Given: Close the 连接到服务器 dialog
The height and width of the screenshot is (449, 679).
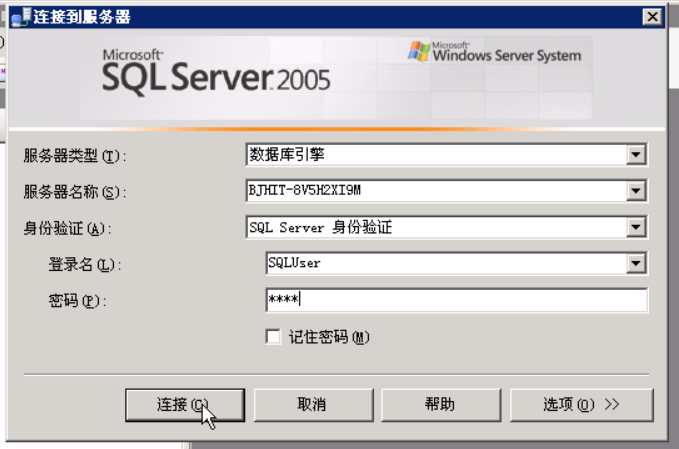Looking at the screenshot, I should click(653, 17).
